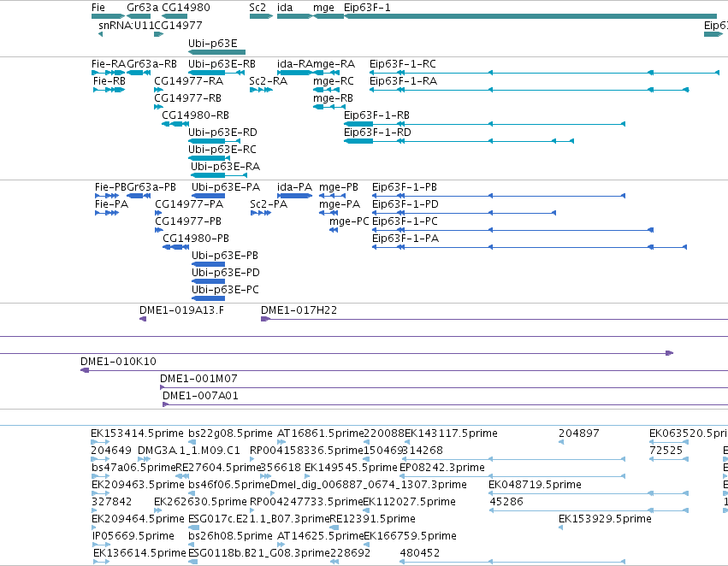The height and width of the screenshot is (566, 728).
Task: Click the EK136614.5prime EST label
Action: (x=139, y=553)
